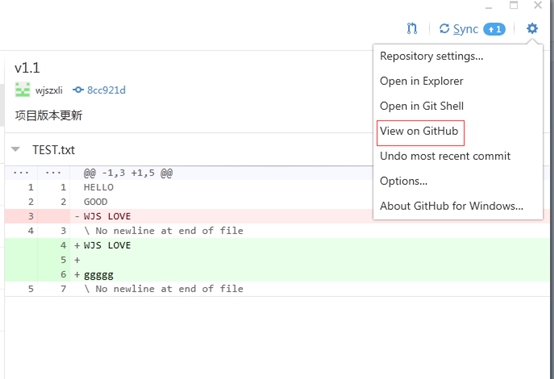The height and width of the screenshot is (379, 554).
Task: Choose Undo most recent commit
Action: (x=445, y=156)
